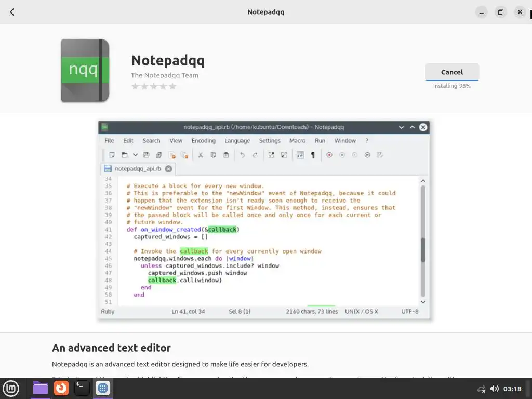Image resolution: width=532 pixels, height=399 pixels.
Task: Click the install progress bar under Cancel
Action: click(x=451, y=81)
